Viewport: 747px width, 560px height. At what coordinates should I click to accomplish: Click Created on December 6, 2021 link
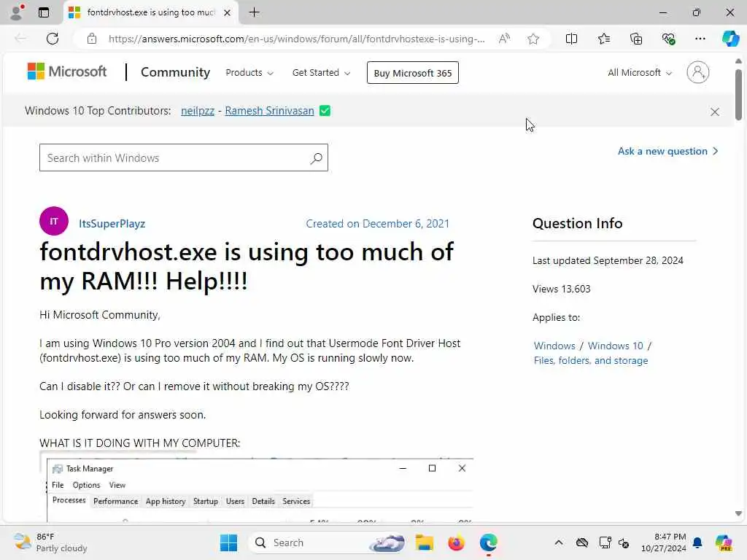(x=377, y=224)
